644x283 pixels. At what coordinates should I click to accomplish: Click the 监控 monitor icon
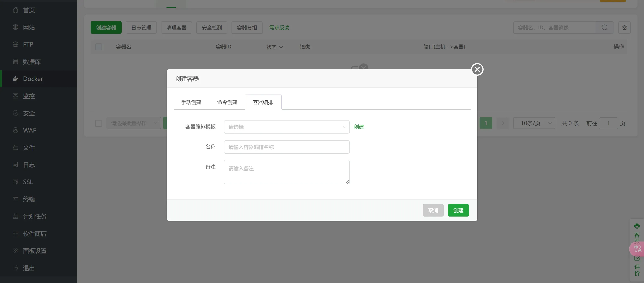[16, 96]
